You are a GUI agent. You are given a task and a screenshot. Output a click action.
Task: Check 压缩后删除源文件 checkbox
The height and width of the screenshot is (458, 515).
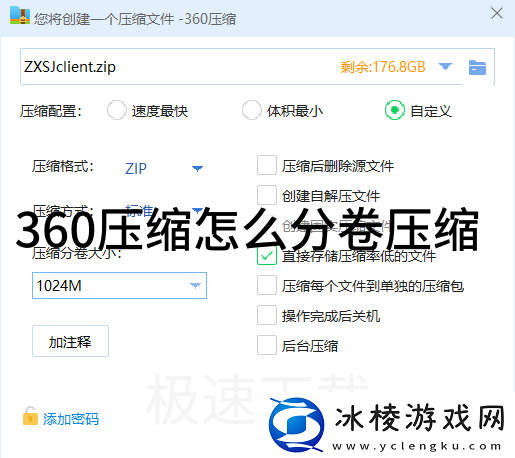click(x=267, y=165)
